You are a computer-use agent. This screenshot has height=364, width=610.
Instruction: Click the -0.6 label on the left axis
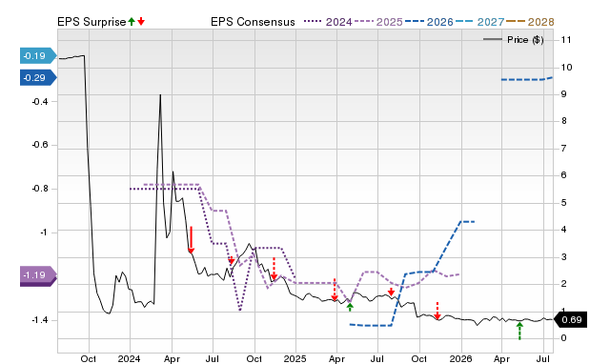pyautogui.click(x=40, y=145)
